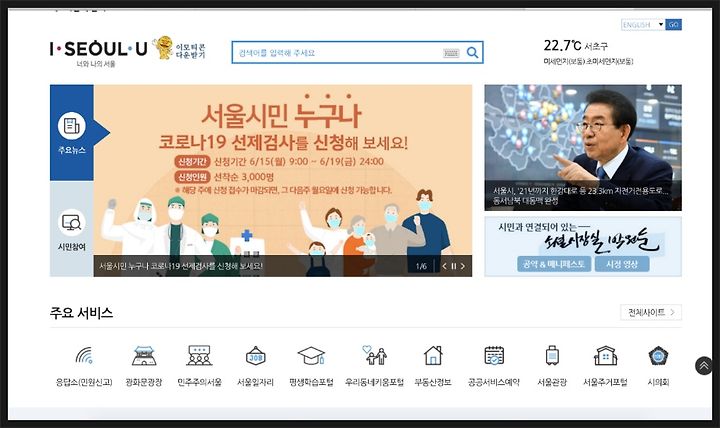
Task: Open the 광화문광장 service icon
Action: [144, 356]
